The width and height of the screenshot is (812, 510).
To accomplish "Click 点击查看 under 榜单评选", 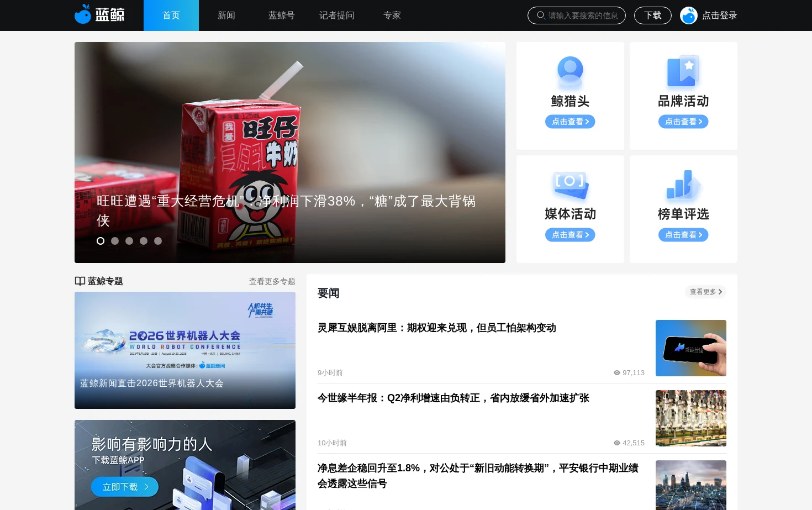I will [683, 235].
